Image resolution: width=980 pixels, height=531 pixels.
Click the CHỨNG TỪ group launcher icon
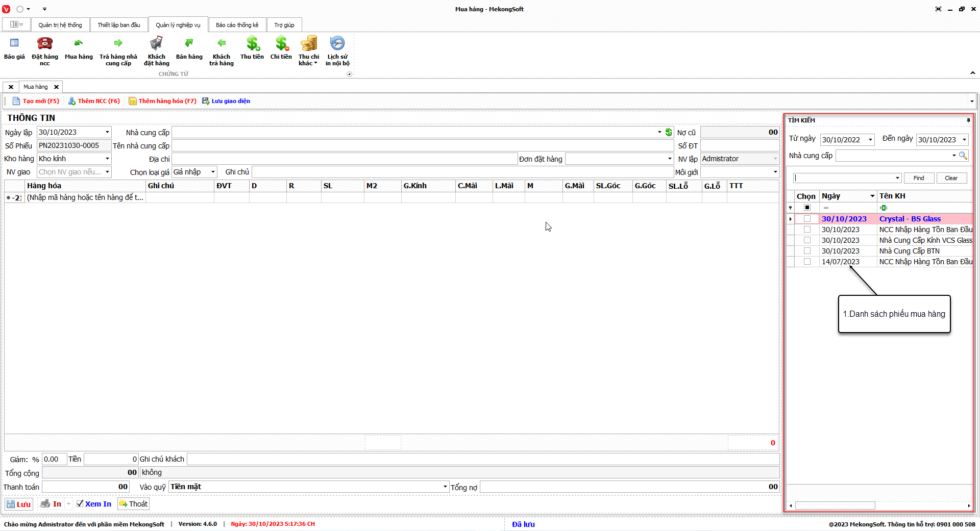tap(350, 74)
